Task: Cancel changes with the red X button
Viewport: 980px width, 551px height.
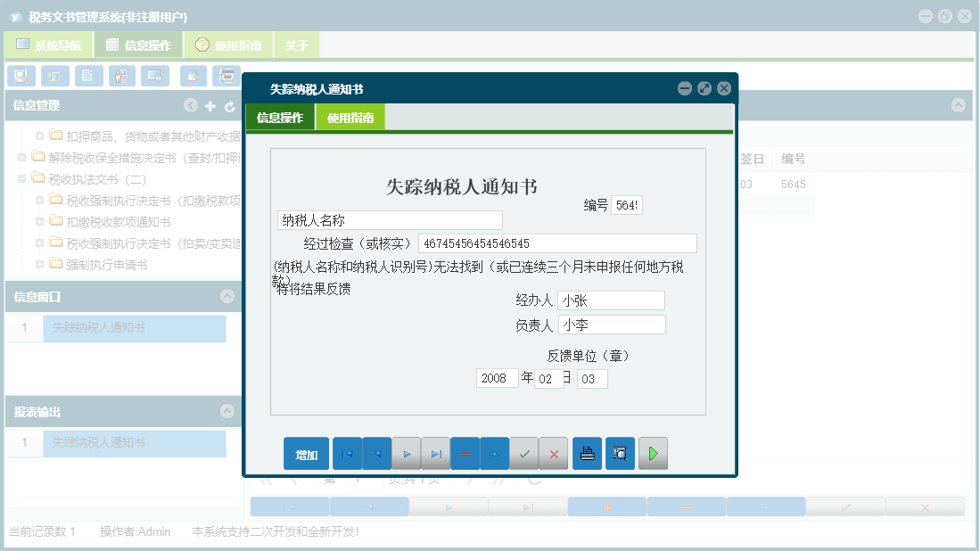Action: pos(554,454)
